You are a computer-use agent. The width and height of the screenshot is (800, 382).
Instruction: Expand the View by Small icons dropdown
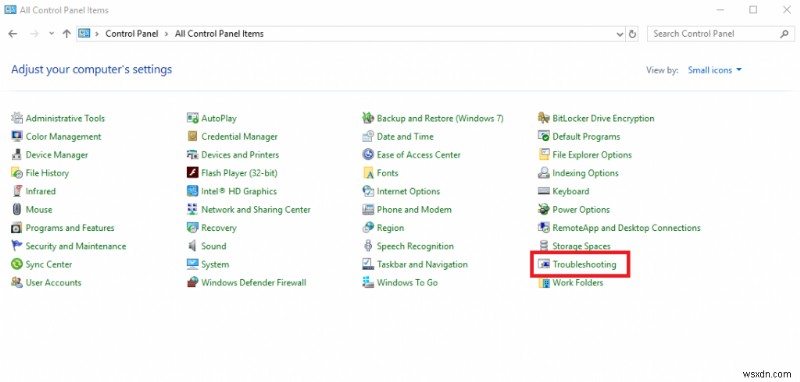pyautogui.click(x=714, y=70)
